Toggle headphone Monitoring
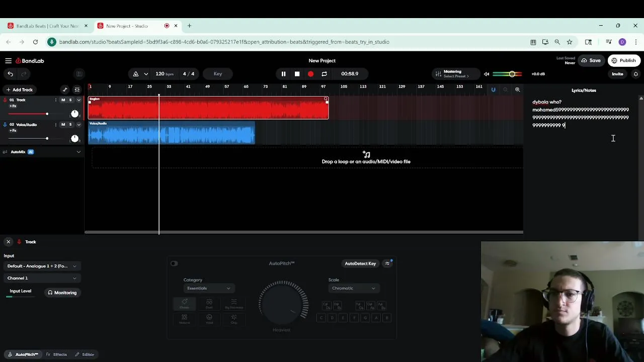Image resolution: width=644 pixels, height=362 pixels. pyautogui.click(x=62, y=293)
